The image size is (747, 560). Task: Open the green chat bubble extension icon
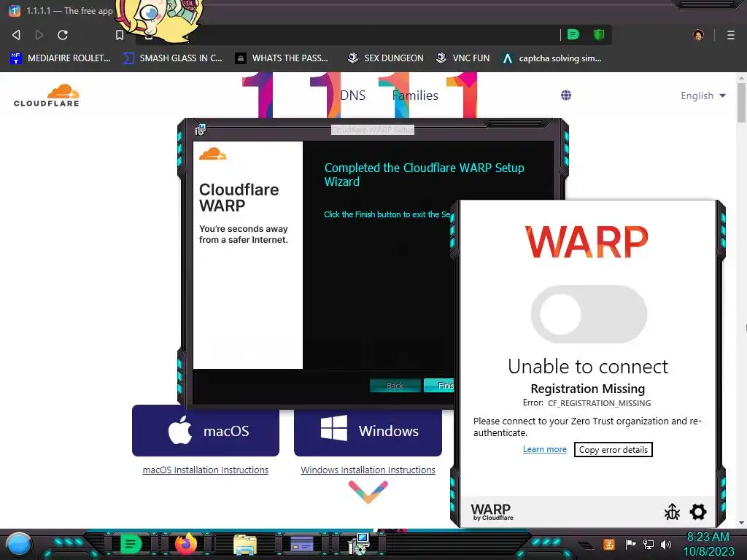(573, 34)
